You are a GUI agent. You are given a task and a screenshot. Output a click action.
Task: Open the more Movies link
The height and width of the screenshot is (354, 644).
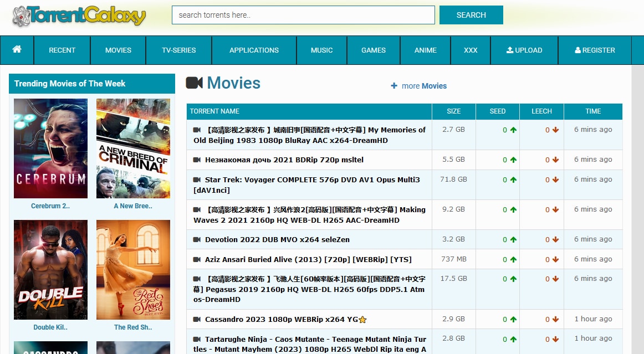[x=424, y=86]
